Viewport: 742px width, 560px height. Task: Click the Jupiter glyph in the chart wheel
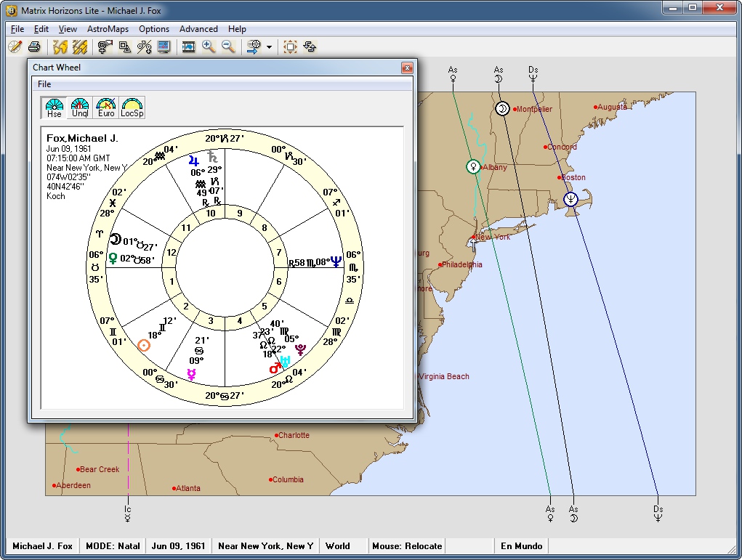coord(193,161)
